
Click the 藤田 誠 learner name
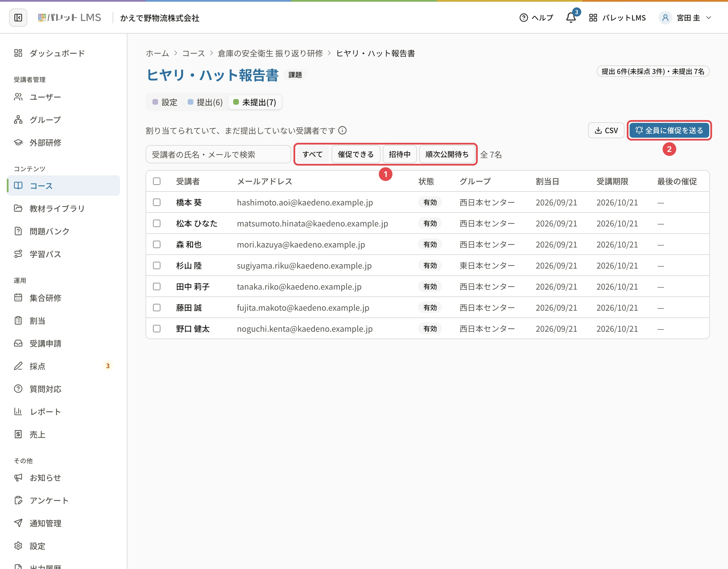189,308
